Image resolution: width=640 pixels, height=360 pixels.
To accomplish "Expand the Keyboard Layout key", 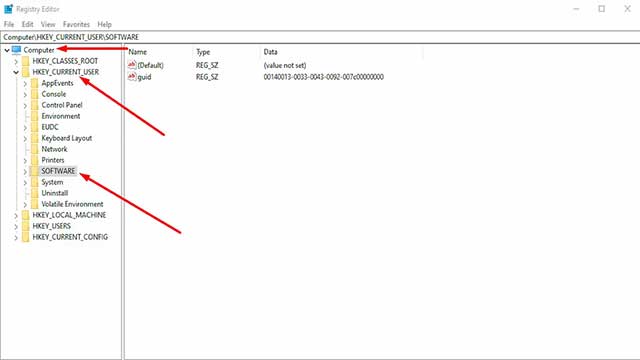I will point(25,138).
